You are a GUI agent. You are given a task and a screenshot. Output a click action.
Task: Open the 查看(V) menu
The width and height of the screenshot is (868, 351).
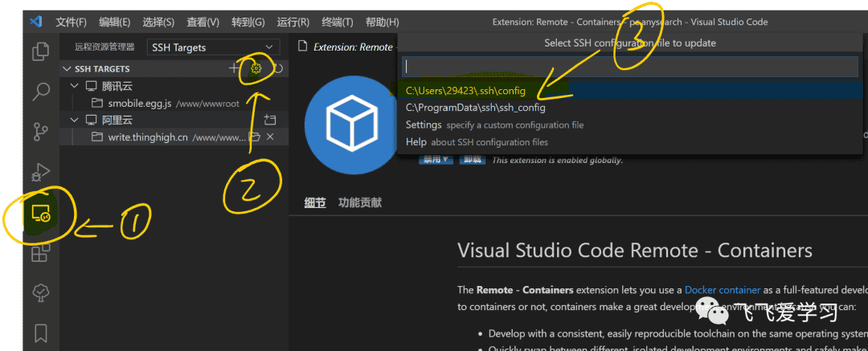[203, 22]
